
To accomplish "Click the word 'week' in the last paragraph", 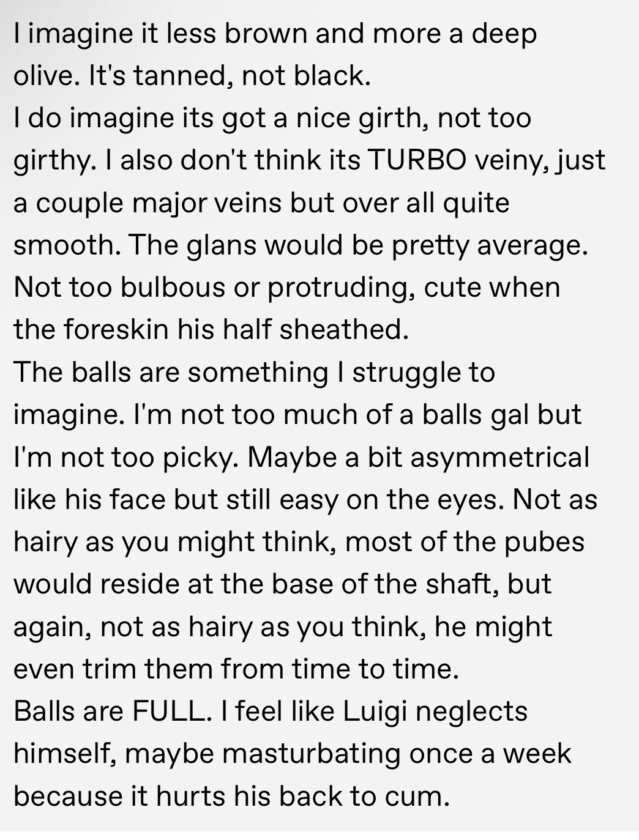I will click(537, 754).
